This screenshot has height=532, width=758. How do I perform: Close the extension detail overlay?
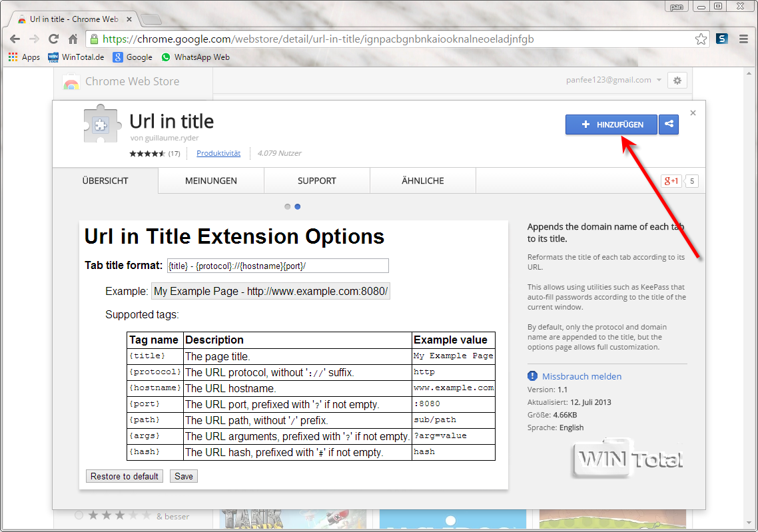coord(693,113)
